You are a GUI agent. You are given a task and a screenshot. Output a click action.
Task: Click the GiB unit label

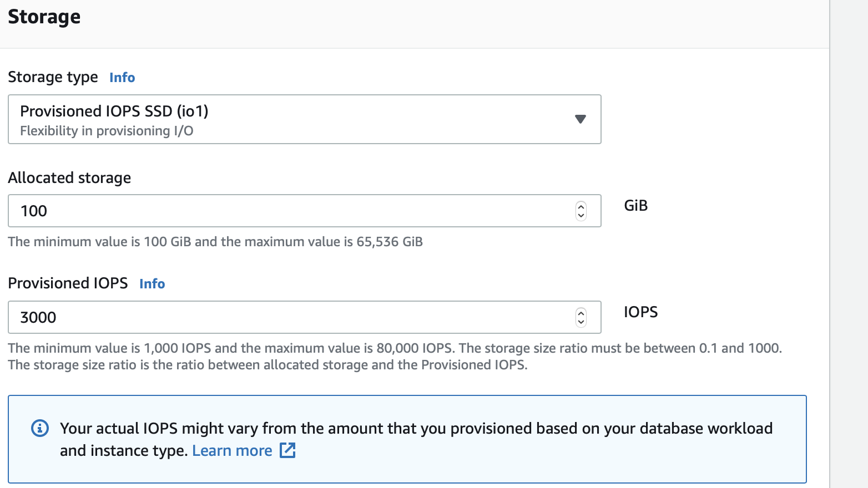(635, 206)
